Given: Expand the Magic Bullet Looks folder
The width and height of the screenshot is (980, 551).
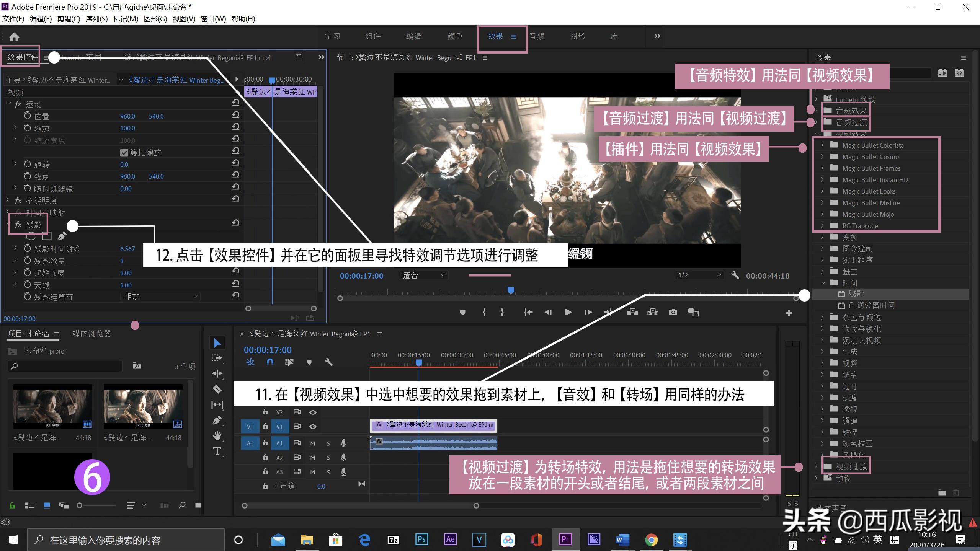Looking at the screenshot, I should point(823,191).
